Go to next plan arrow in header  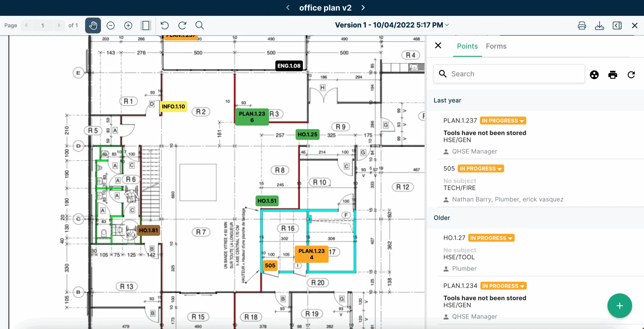click(x=363, y=8)
